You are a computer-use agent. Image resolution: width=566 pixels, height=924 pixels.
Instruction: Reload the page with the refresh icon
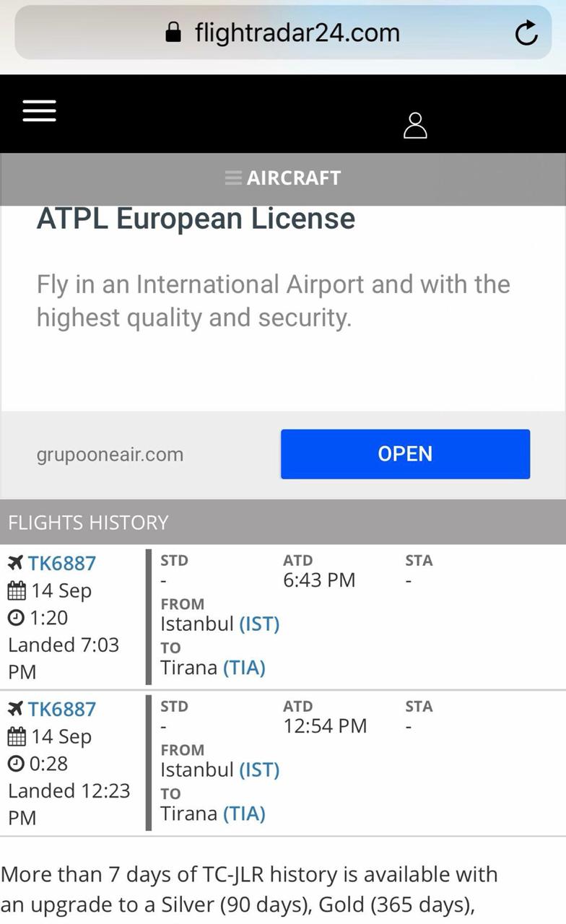[x=526, y=32]
